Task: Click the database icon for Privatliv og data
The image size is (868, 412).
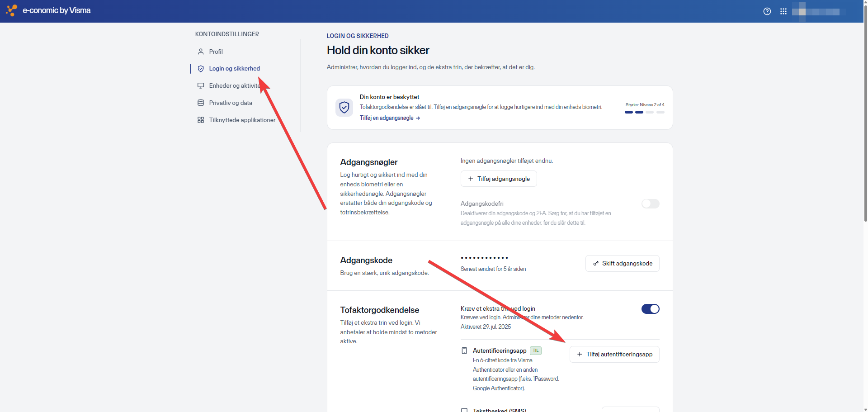Action: (x=201, y=103)
